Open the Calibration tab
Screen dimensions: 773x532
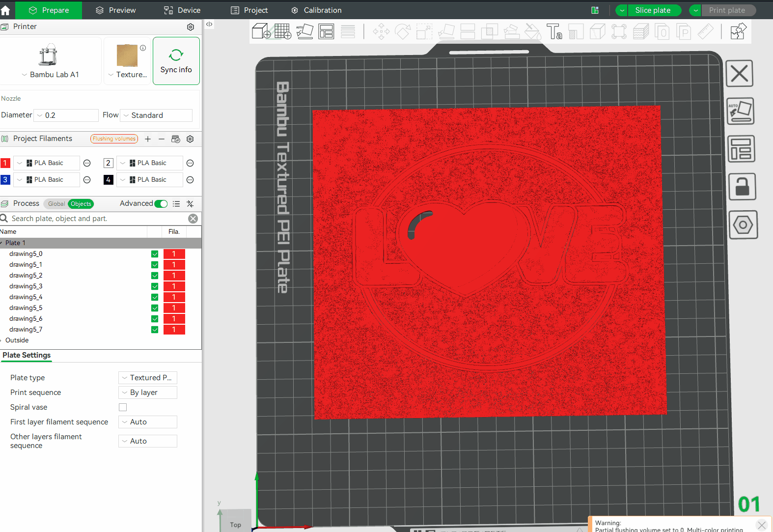(x=316, y=10)
